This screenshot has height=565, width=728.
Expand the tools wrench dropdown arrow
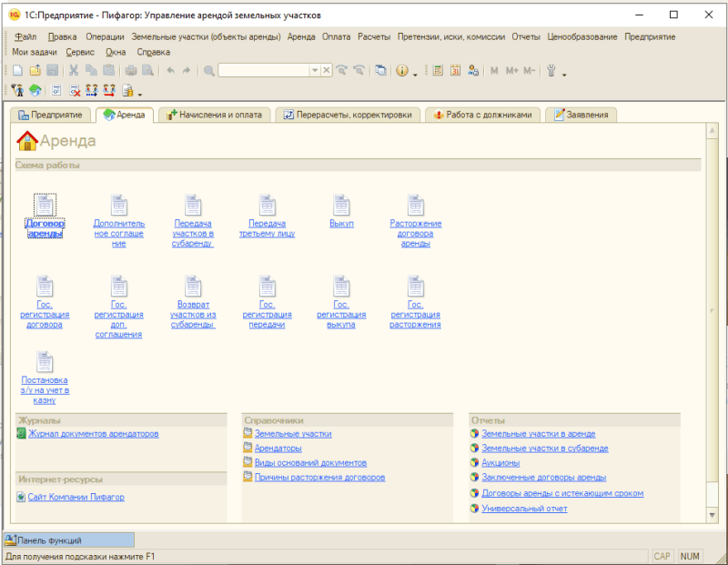pyautogui.click(x=564, y=72)
